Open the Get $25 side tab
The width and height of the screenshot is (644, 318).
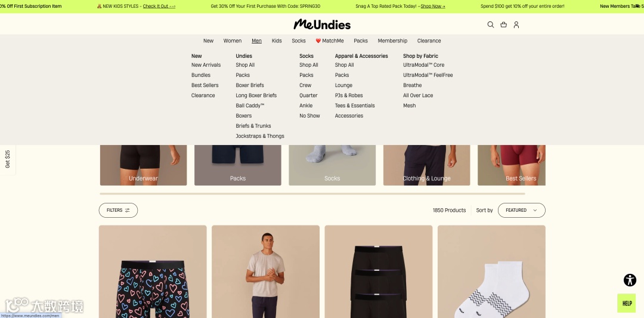coord(7,159)
